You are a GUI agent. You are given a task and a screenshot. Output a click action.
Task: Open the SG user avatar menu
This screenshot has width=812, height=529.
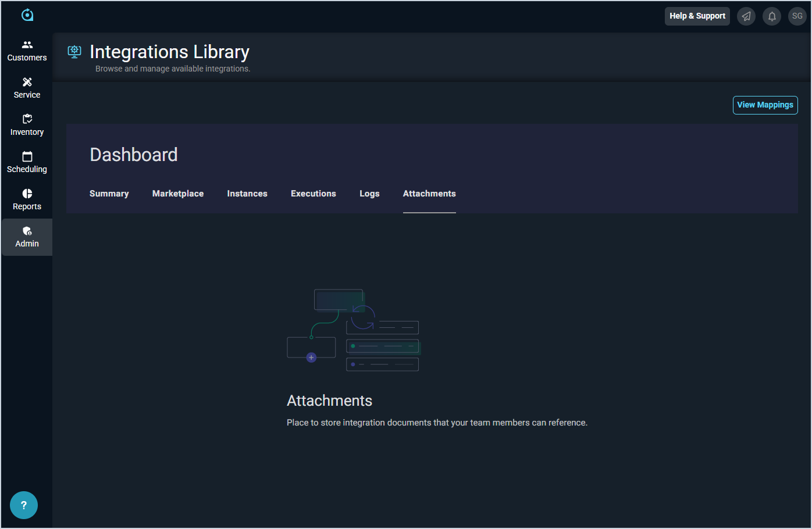797,16
